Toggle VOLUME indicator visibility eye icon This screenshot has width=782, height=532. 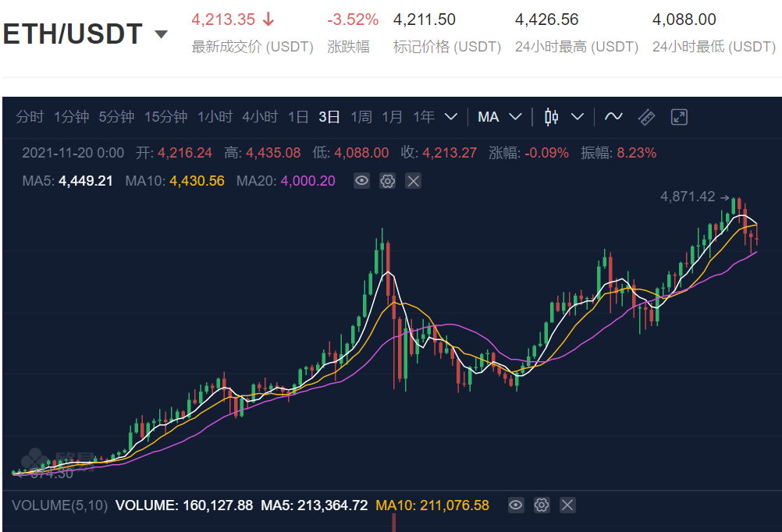click(x=516, y=505)
